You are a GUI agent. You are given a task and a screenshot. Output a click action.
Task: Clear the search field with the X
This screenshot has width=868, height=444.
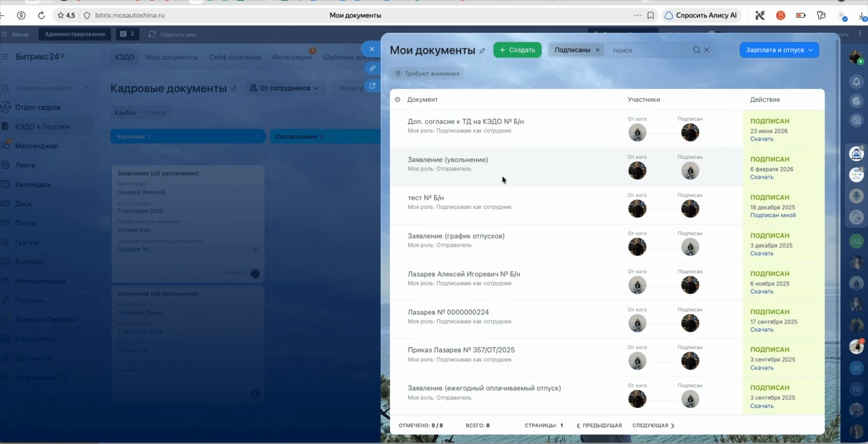707,50
